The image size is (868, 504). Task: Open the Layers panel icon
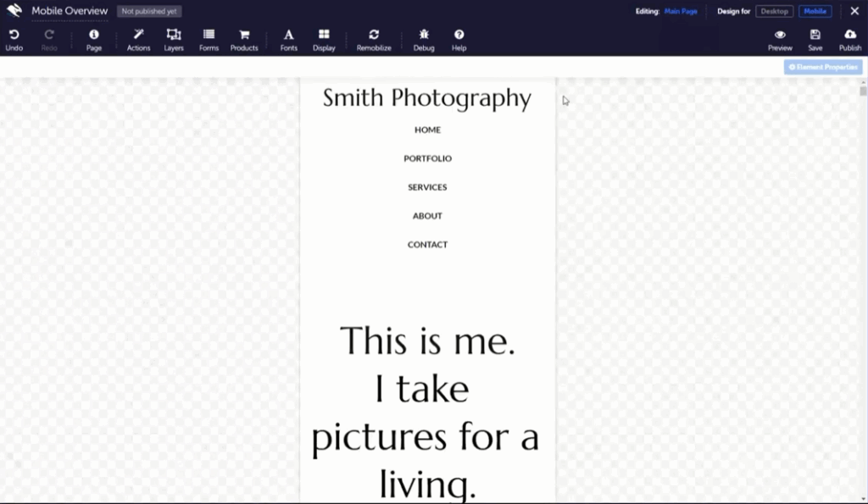[174, 35]
